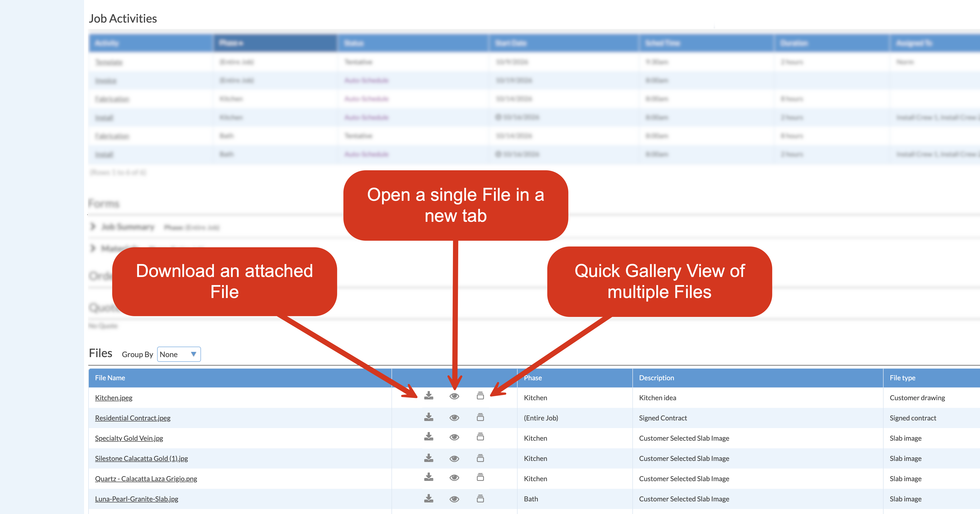Open the Group By dropdown set to None
This screenshot has height=514, width=980.
click(179, 354)
